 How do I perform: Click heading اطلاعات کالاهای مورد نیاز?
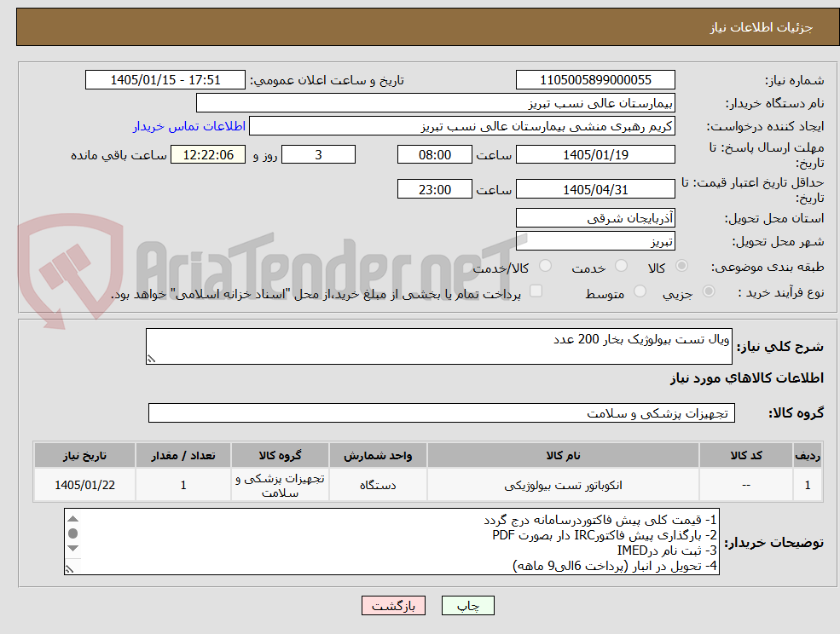746,378
